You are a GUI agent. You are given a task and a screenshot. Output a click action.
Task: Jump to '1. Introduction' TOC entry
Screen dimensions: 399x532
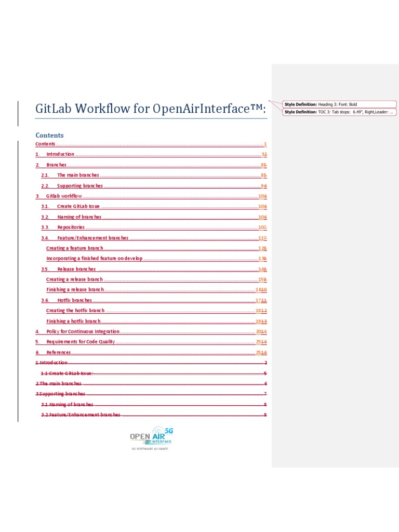(x=151, y=154)
